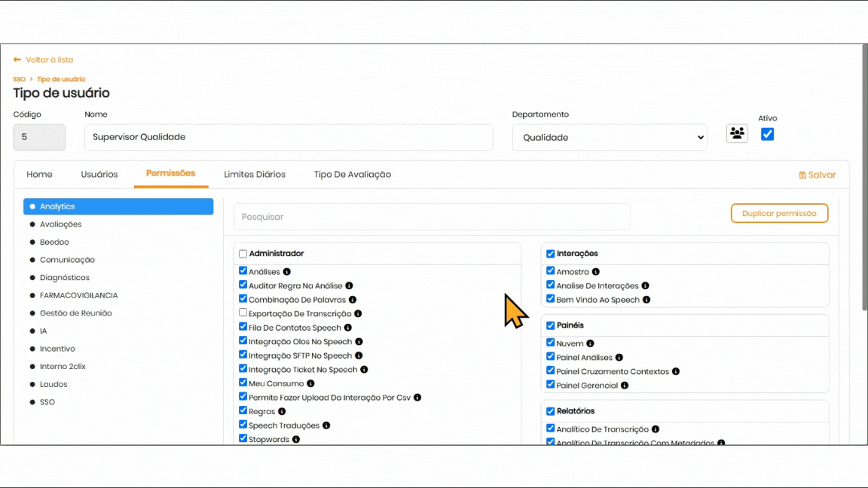Viewport: 868px width, 488px height.
Task: Click info icon next to Amostra
Action: (596, 272)
